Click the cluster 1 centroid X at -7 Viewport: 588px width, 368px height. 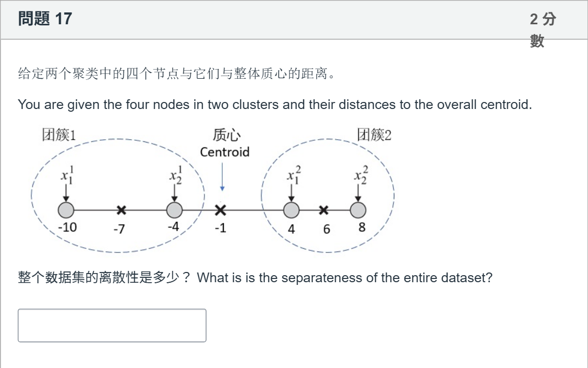121,210
